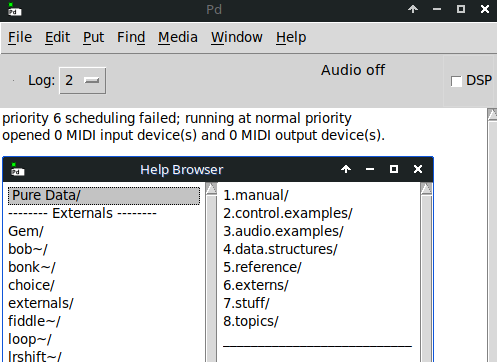Click the Pd icon in Help Browser title bar
497x362 pixels.
coord(17,169)
